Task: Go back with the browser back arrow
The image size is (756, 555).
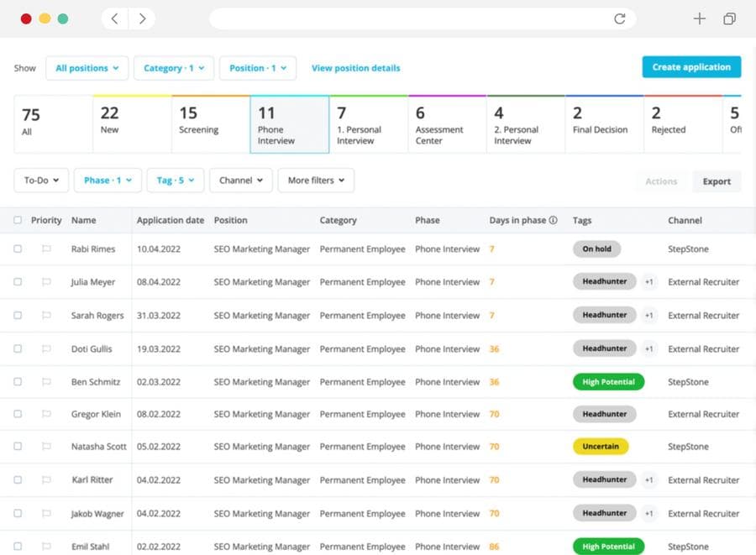Action: coord(114,18)
